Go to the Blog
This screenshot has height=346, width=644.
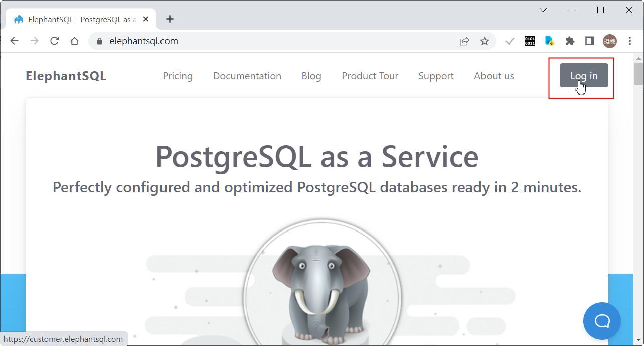point(311,76)
